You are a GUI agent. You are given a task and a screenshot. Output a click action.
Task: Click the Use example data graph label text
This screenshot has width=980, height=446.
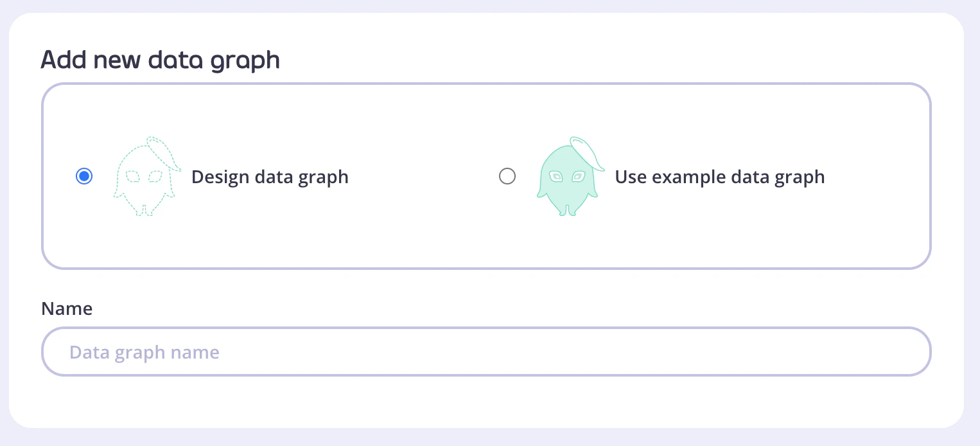coord(719,177)
